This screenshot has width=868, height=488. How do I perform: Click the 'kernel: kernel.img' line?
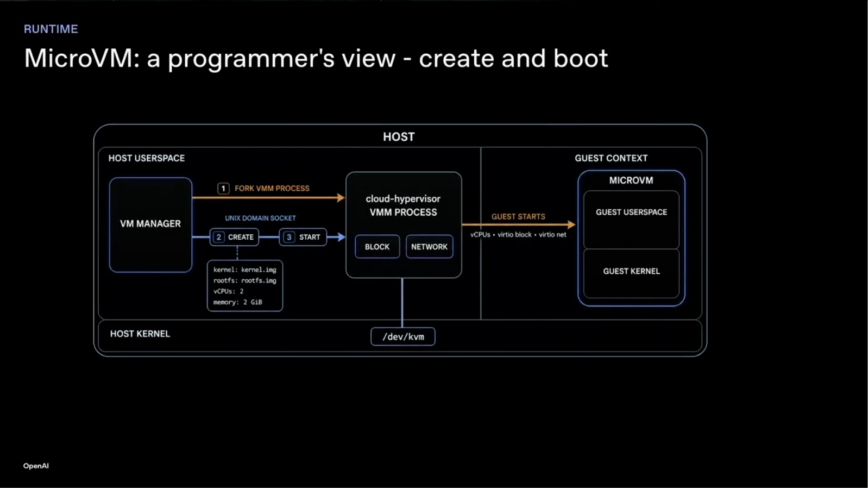click(x=245, y=270)
